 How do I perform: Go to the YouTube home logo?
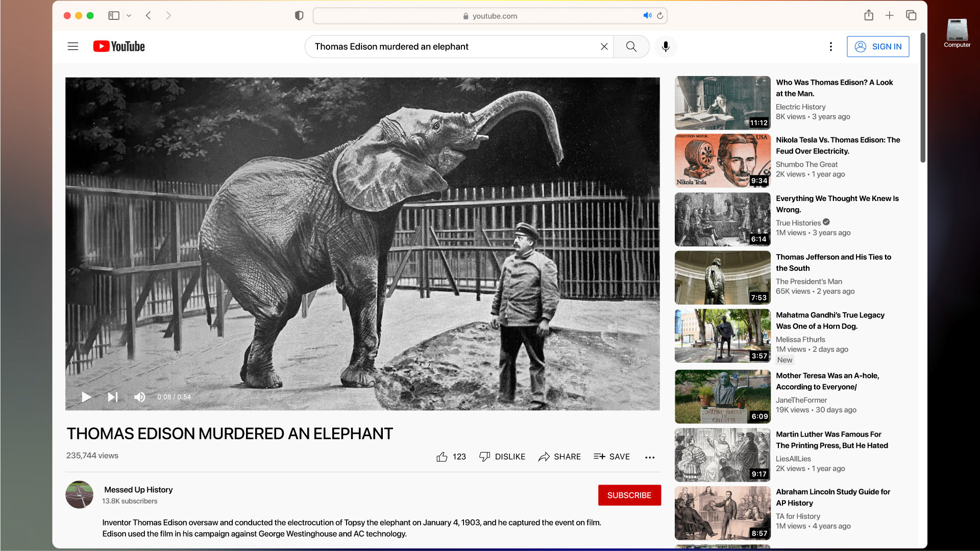(x=119, y=46)
